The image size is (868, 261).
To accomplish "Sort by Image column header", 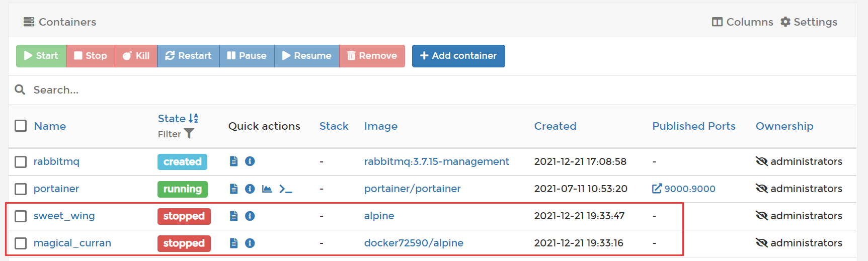I will pos(380,126).
